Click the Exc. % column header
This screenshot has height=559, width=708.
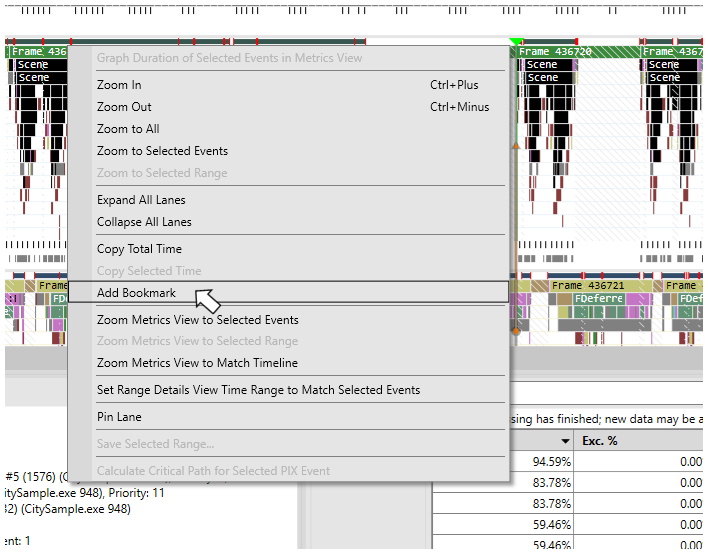click(638, 441)
